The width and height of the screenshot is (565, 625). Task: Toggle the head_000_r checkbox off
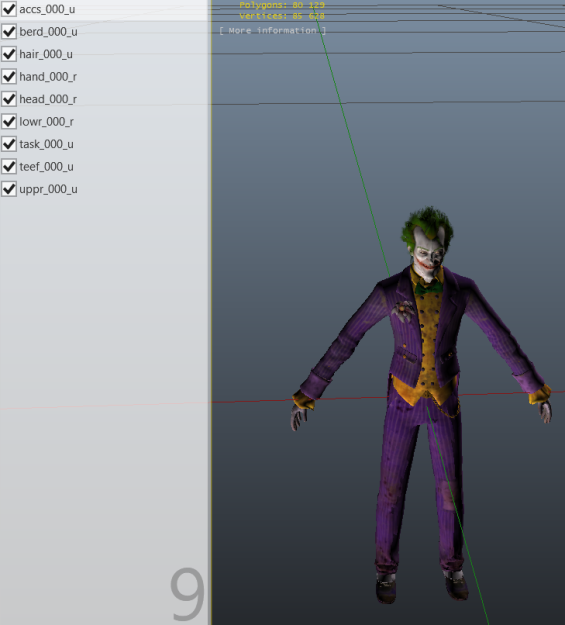coord(9,99)
